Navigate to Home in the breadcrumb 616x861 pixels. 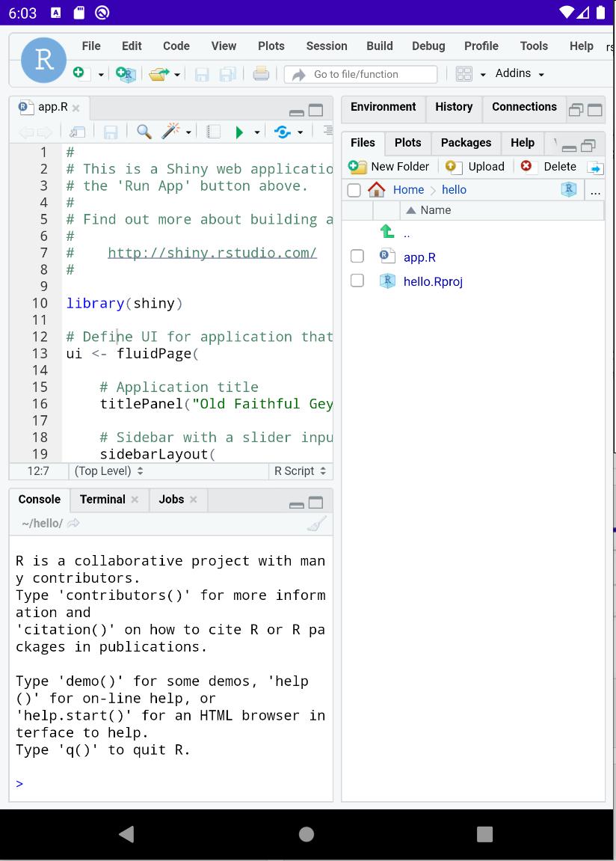pyautogui.click(x=408, y=190)
